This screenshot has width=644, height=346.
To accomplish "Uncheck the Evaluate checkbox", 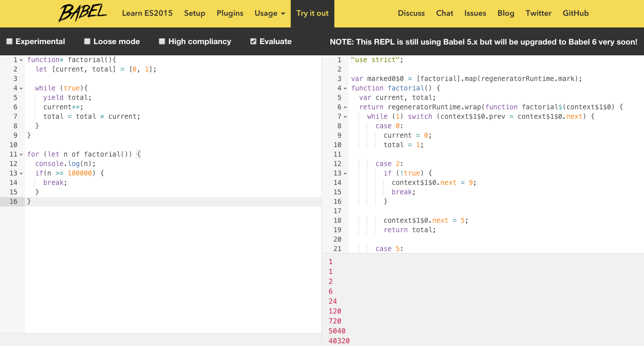I will pyautogui.click(x=253, y=41).
